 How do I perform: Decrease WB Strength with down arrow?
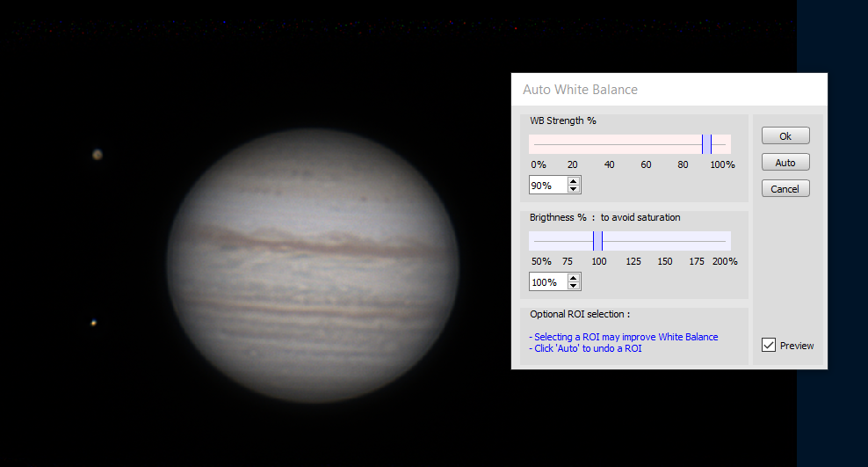click(x=574, y=189)
